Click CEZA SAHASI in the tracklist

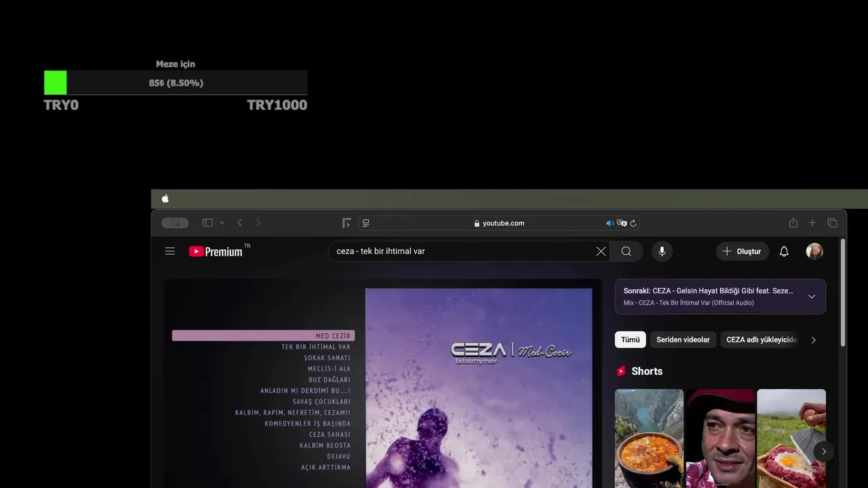point(330,434)
